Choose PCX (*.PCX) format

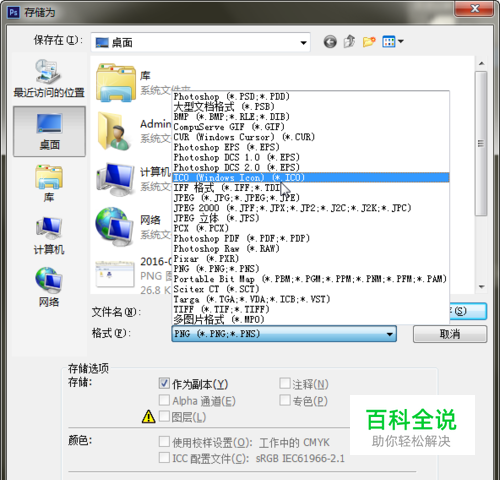point(311,228)
